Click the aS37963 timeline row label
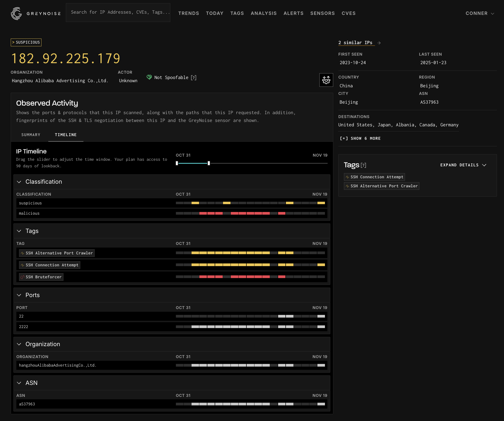This screenshot has width=504, height=421. 27,404
